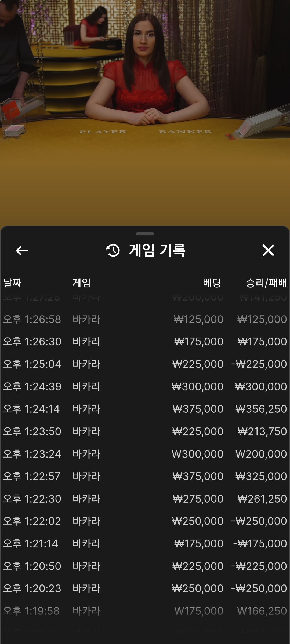Open the 오후 1:23:50 baccarat row
The width and height of the screenshot is (290, 644).
click(145, 431)
